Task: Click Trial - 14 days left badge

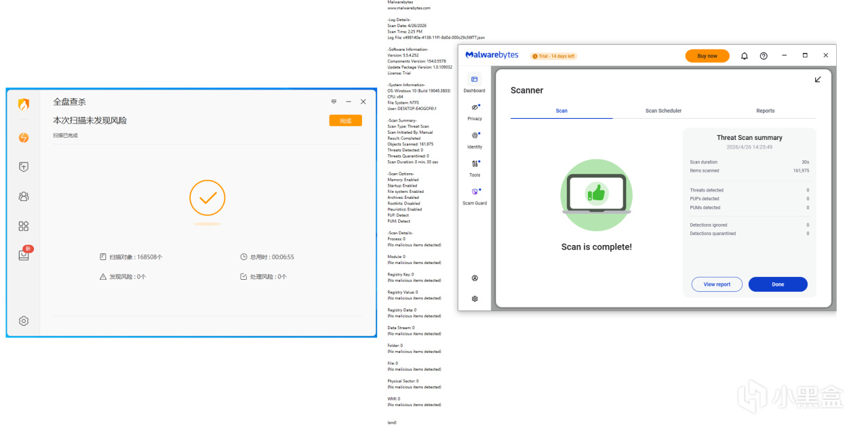Action: coord(553,56)
